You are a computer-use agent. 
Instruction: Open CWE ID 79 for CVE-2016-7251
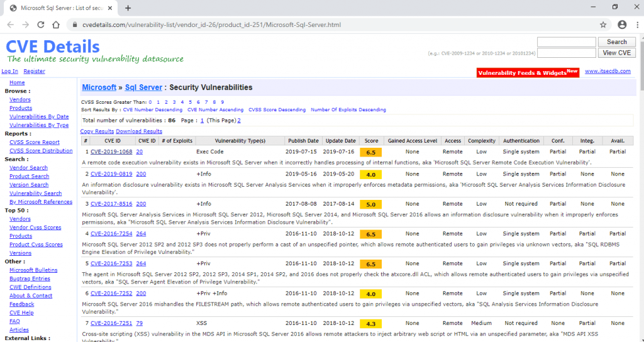(x=139, y=323)
